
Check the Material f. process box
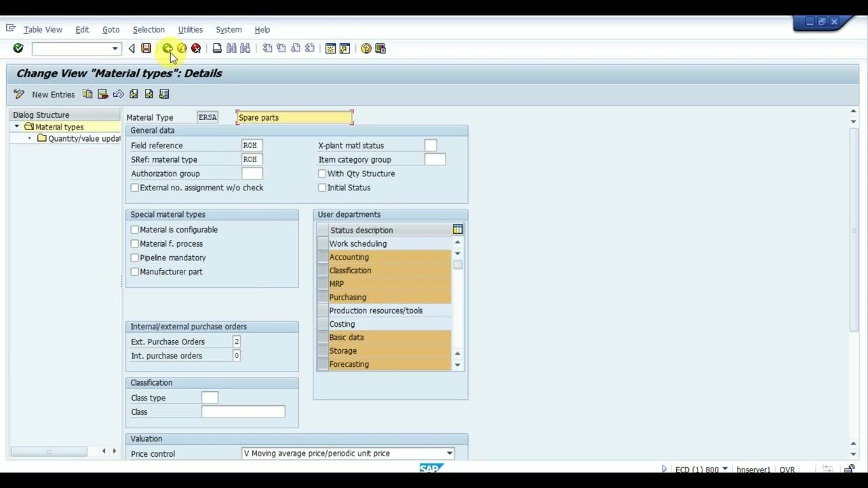pos(135,244)
